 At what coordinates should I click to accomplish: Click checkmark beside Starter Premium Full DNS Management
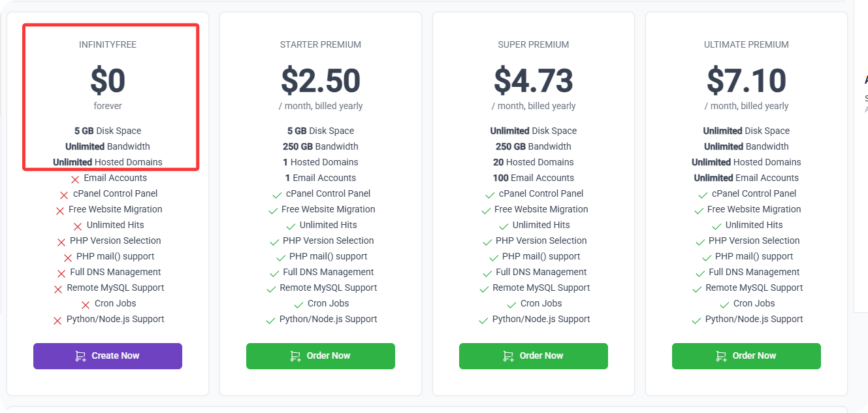274,273
